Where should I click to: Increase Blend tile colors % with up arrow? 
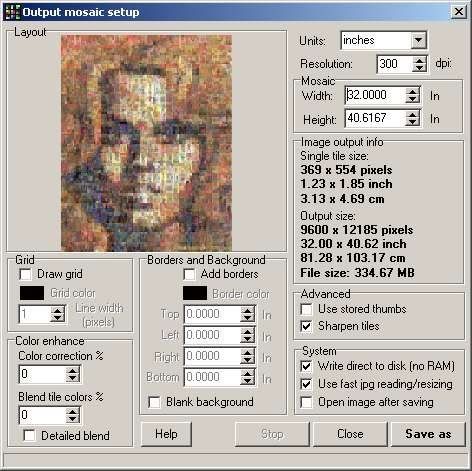click(x=73, y=411)
